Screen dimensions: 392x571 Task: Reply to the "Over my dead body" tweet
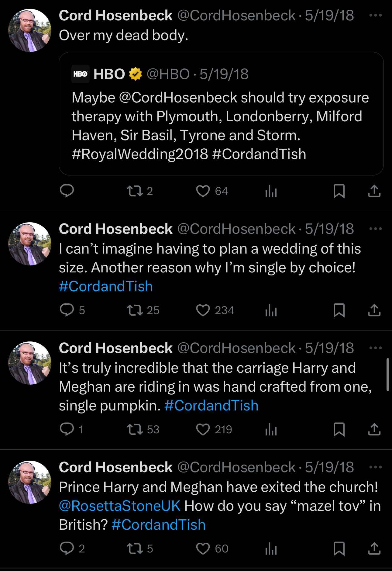(67, 191)
